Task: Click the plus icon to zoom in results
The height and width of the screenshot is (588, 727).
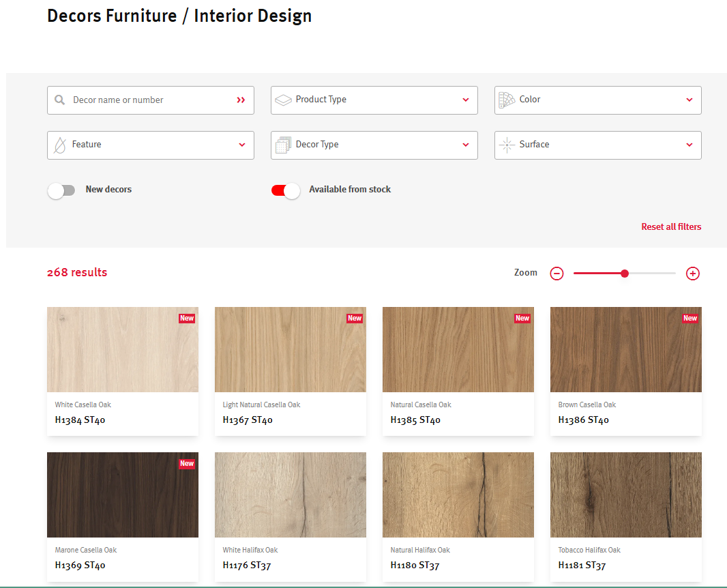Action: (x=693, y=273)
